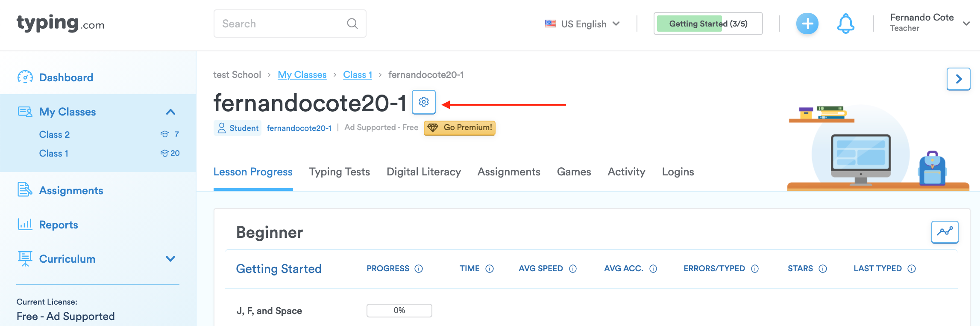Click the PROGRESS info tooltip icon

tap(419, 269)
